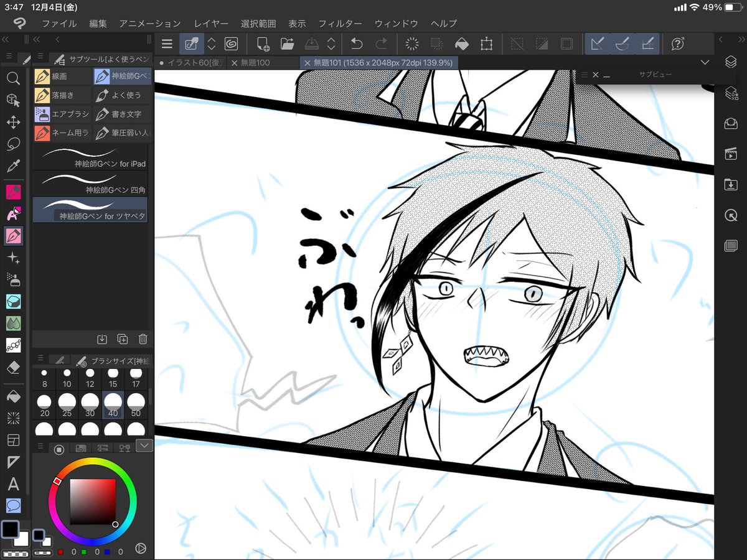Click Transform scale icon in command bar
The width and height of the screenshot is (747, 560).
point(486,44)
